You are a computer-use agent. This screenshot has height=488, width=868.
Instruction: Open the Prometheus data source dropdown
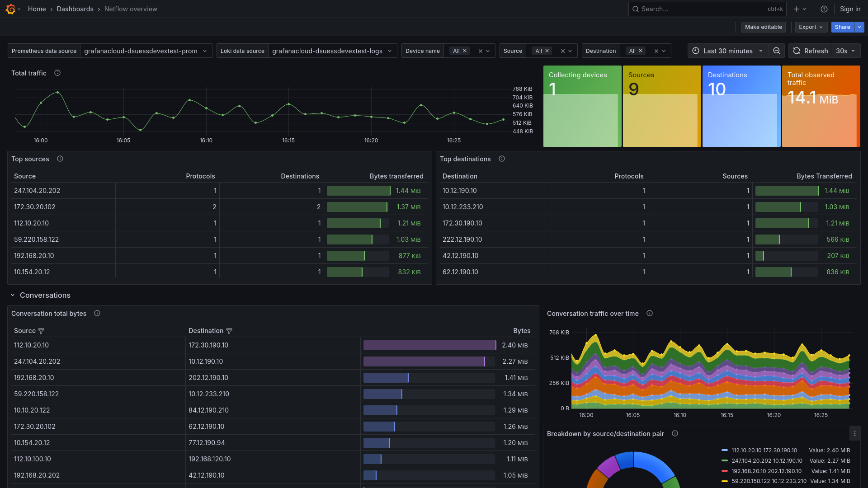[x=146, y=51]
